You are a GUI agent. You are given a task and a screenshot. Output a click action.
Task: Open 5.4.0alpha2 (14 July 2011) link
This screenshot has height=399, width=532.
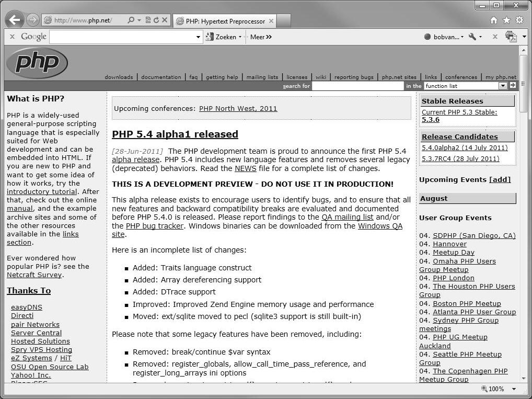point(465,147)
